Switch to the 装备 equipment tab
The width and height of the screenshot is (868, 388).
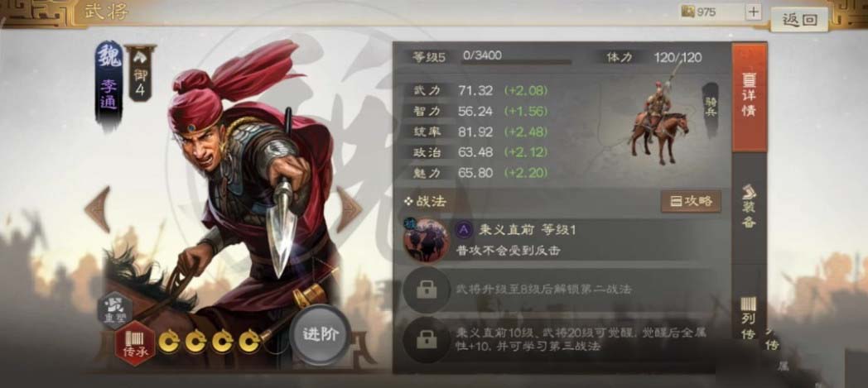[749, 206]
